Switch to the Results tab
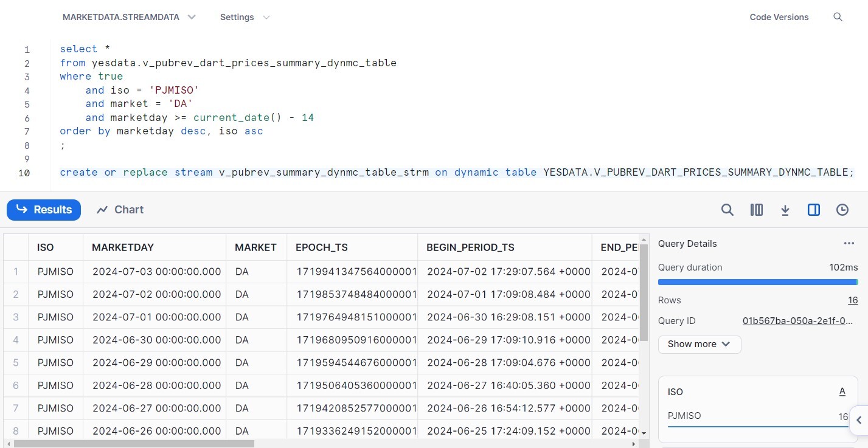 (x=44, y=210)
